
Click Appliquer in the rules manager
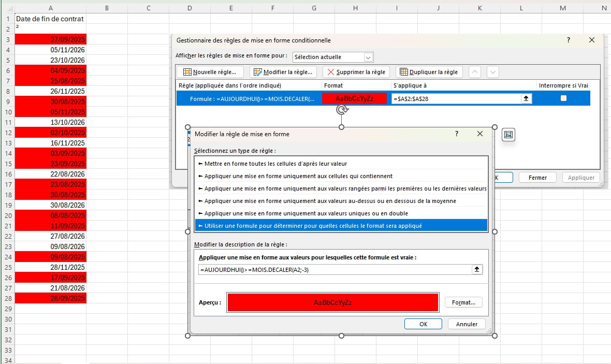pos(581,178)
